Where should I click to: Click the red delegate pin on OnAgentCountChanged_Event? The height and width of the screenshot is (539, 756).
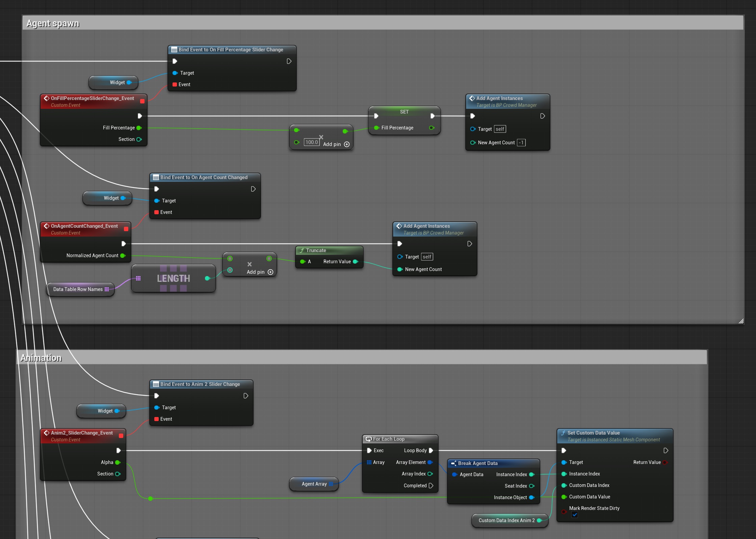126,229
